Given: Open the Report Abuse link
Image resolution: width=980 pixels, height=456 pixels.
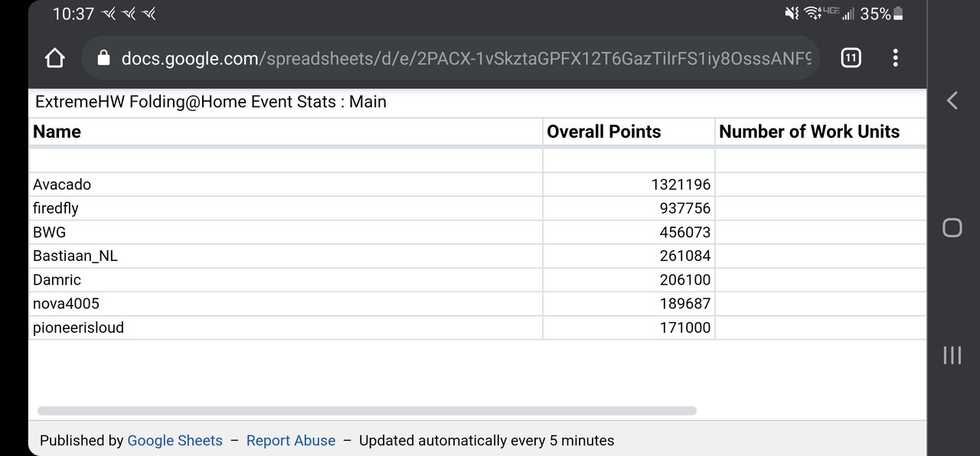Looking at the screenshot, I should click(x=291, y=440).
